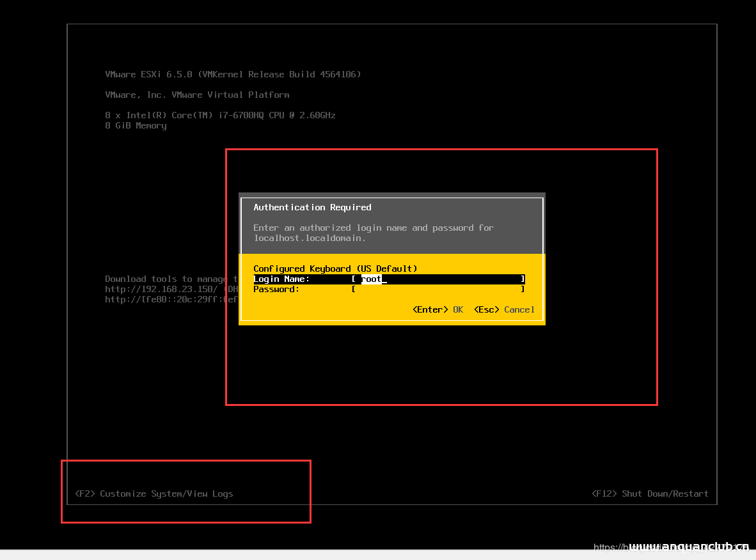Click the Esc key hint before Cancel
This screenshot has width=756, height=560.
(485, 309)
